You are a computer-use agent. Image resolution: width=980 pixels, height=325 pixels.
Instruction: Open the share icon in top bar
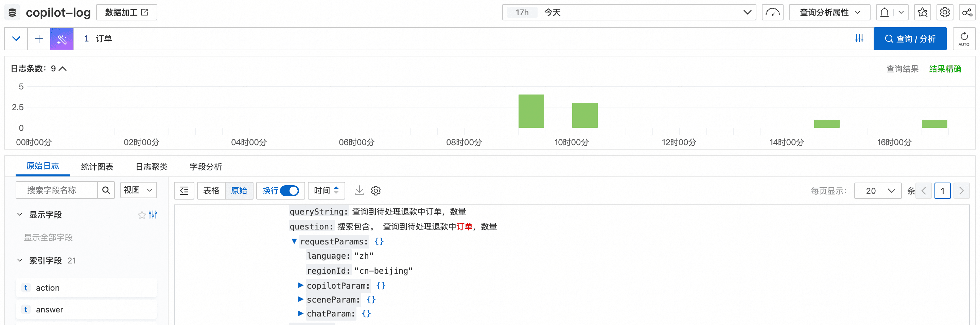967,13
